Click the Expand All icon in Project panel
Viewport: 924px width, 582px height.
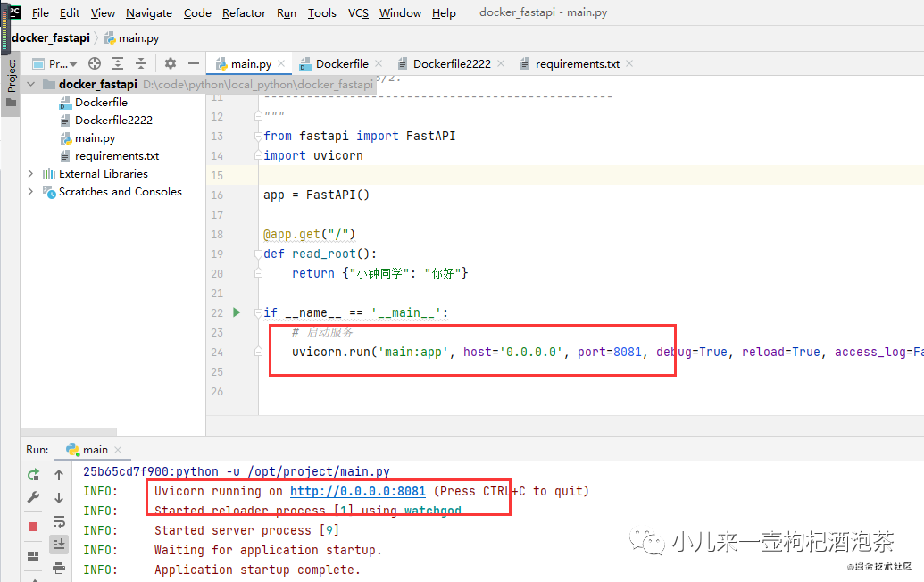(x=118, y=63)
